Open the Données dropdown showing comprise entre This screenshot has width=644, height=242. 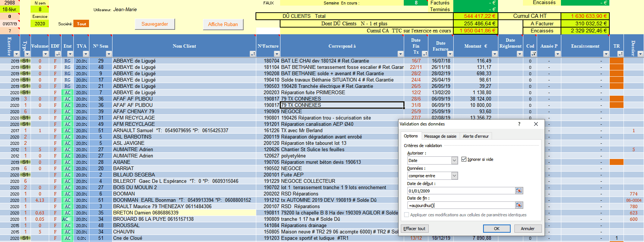tap(454, 176)
